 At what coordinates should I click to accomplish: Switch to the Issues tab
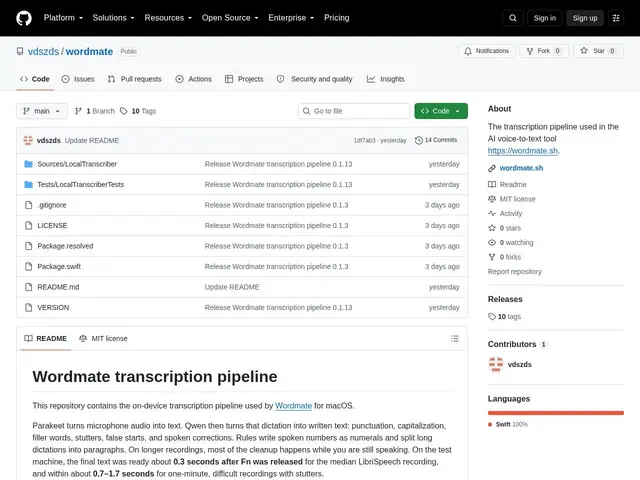78,79
